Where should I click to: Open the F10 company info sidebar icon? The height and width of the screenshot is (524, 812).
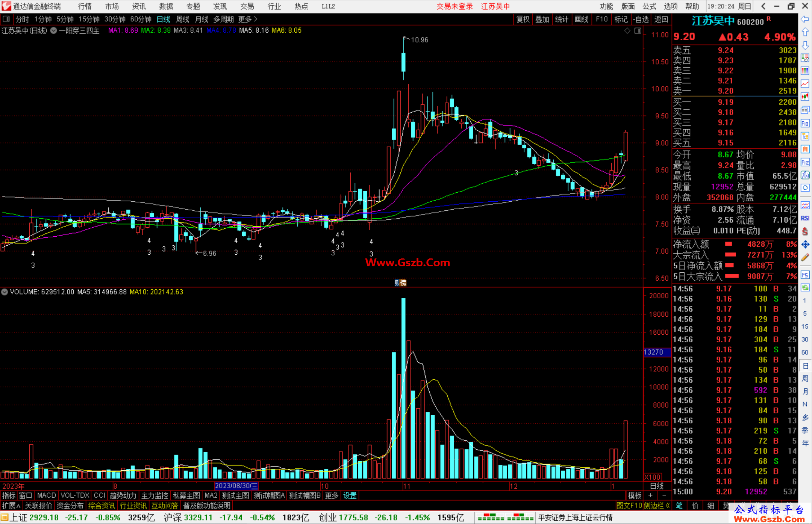click(805, 123)
